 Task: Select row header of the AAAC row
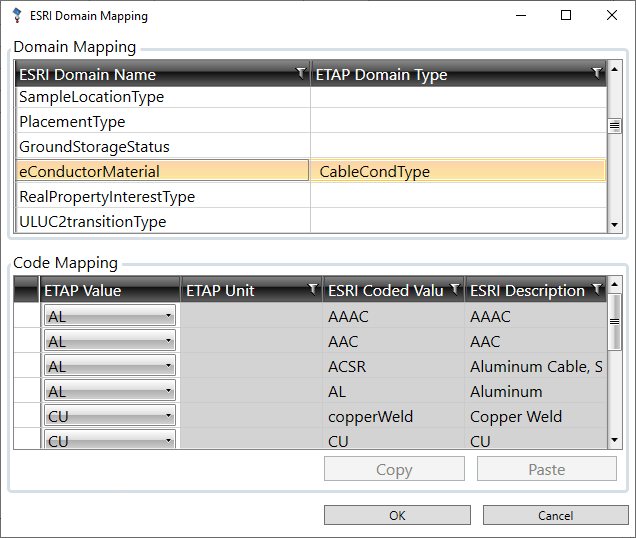pos(26,316)
